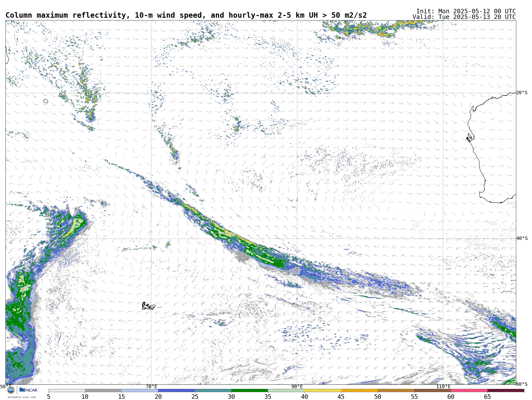Click the 70°E longitude label
532x400 pixels.
pyautogui.click(x=151, y=387)
